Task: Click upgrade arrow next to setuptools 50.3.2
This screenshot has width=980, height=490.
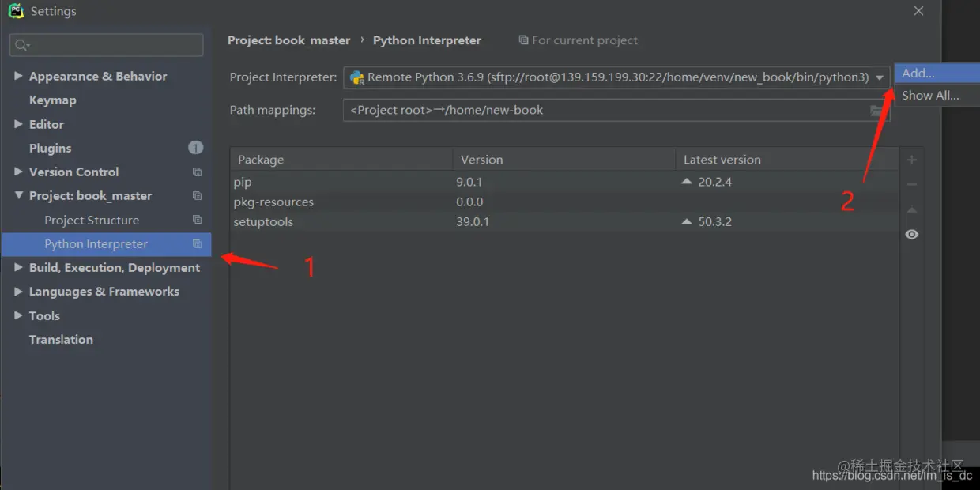Action: 687,222
